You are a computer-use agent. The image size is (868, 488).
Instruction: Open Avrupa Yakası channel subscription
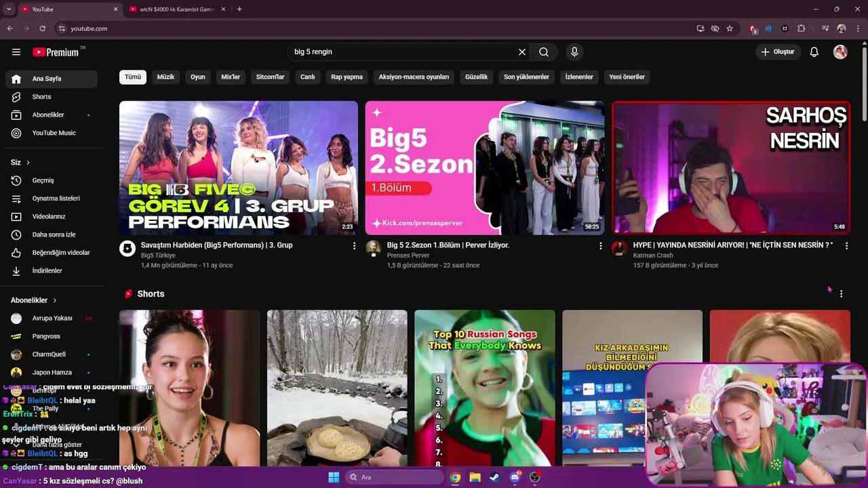tap(52, 319)
